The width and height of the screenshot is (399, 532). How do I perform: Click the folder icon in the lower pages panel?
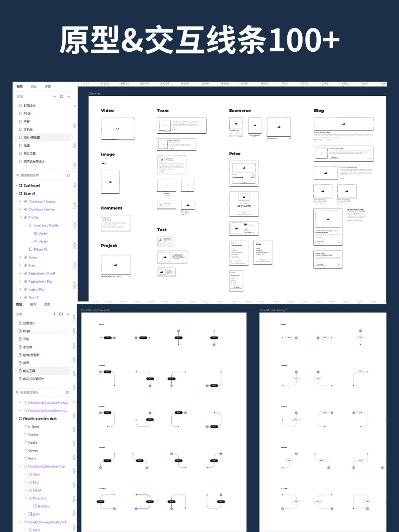click(x=61, y=314)
